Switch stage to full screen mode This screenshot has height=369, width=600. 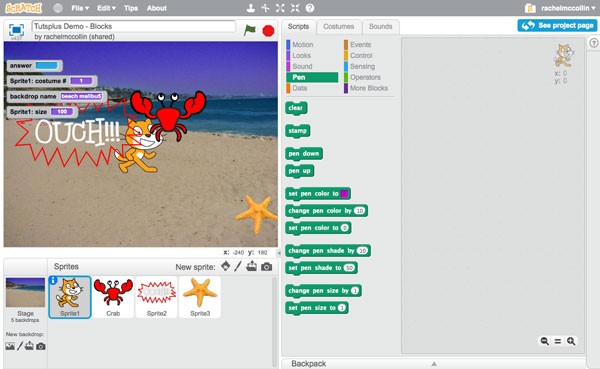16,30
